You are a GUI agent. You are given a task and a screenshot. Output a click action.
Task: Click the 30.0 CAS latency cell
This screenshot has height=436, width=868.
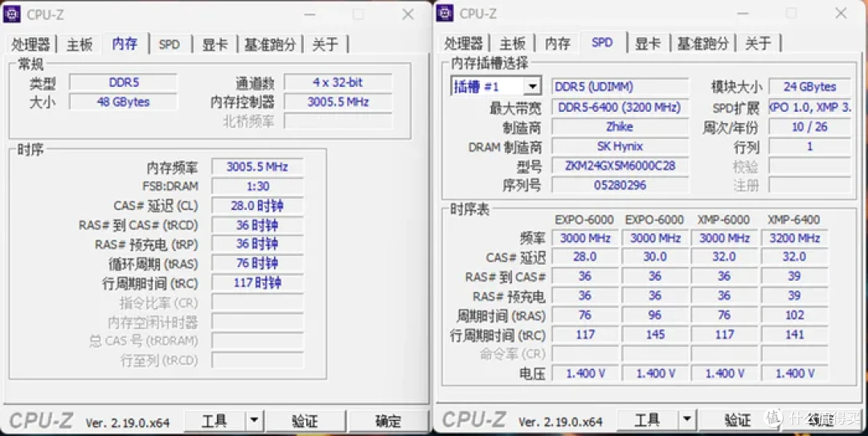pyautogui.click(x=655, y=257)
